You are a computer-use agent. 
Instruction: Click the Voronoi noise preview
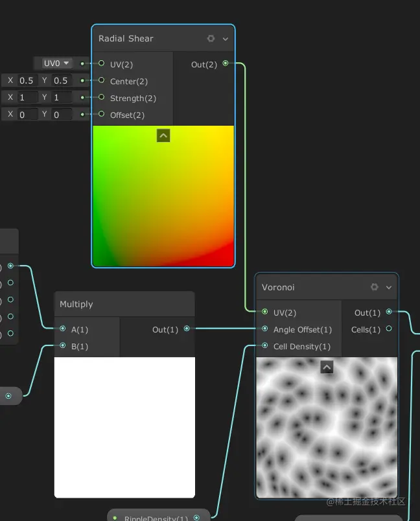327,427
